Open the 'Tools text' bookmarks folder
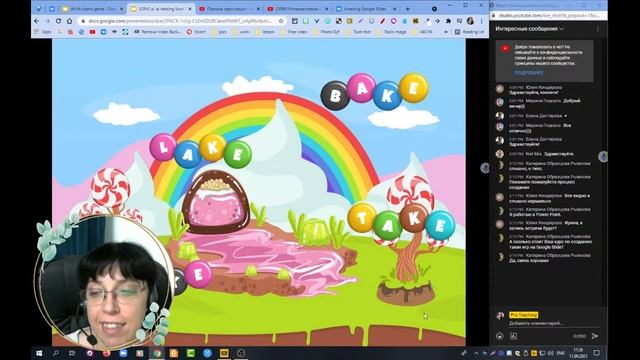Screen dimensions: 640x360 [x=359, y=32]
